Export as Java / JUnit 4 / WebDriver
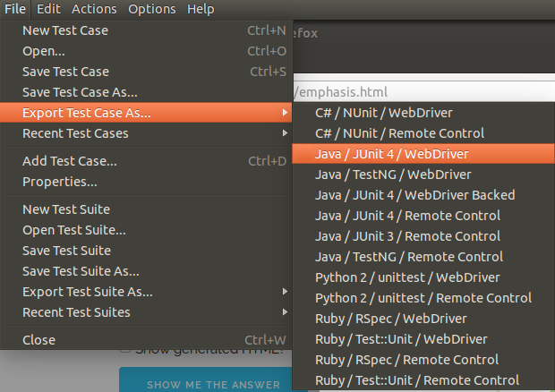 coord(423,154)
